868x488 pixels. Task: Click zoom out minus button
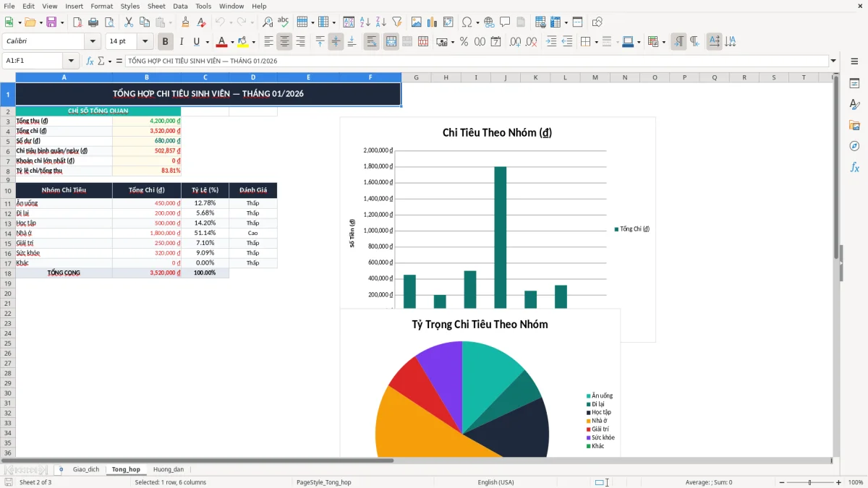(x=780, y=482)
